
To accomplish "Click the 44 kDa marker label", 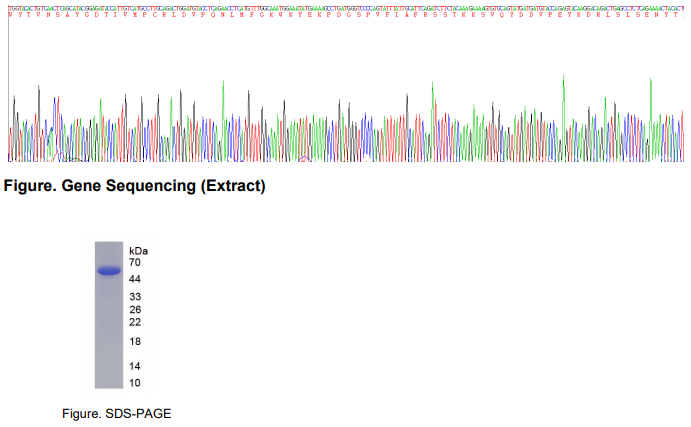I will (135, 279).
